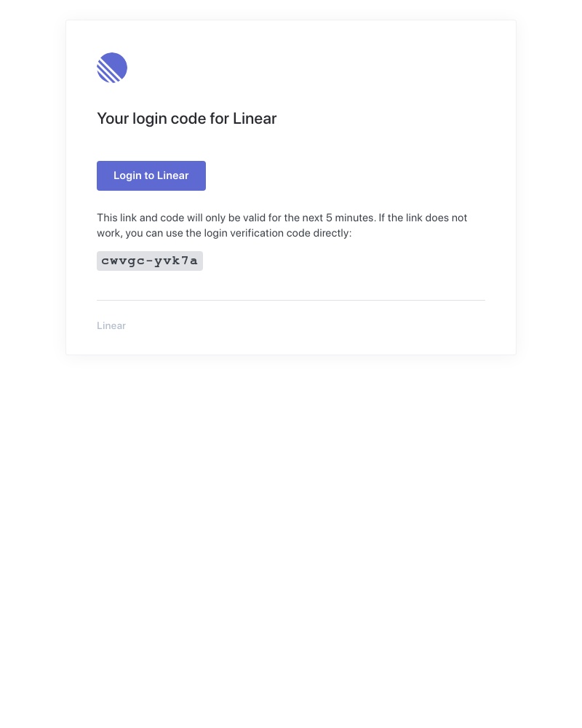Click "login verification code directly" text
The width and height of the screenshot is (582, 728).
(x=278, y=233)
